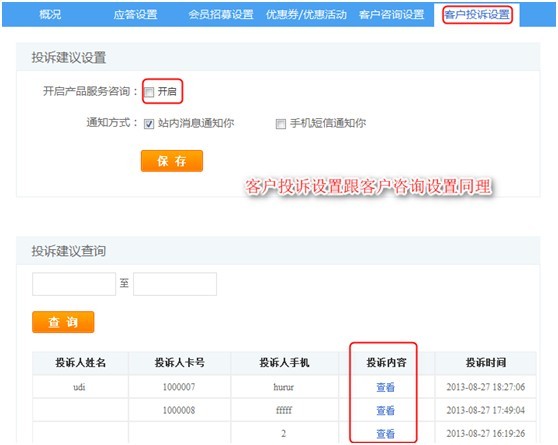558x445 pixels.
Task: Open 查看 link for complaint by udi
Action: pyautogui.click(x=386, y=387)
